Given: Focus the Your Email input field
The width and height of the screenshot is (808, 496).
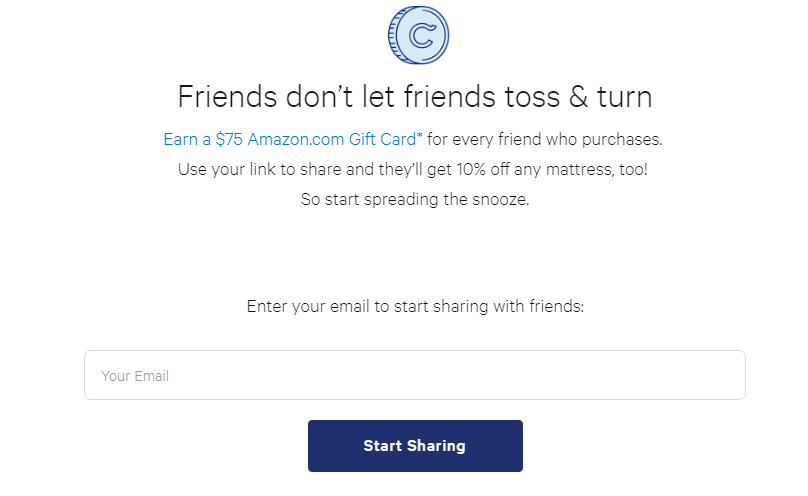Looking at the screenshot, I should click(x=415, y=375).
